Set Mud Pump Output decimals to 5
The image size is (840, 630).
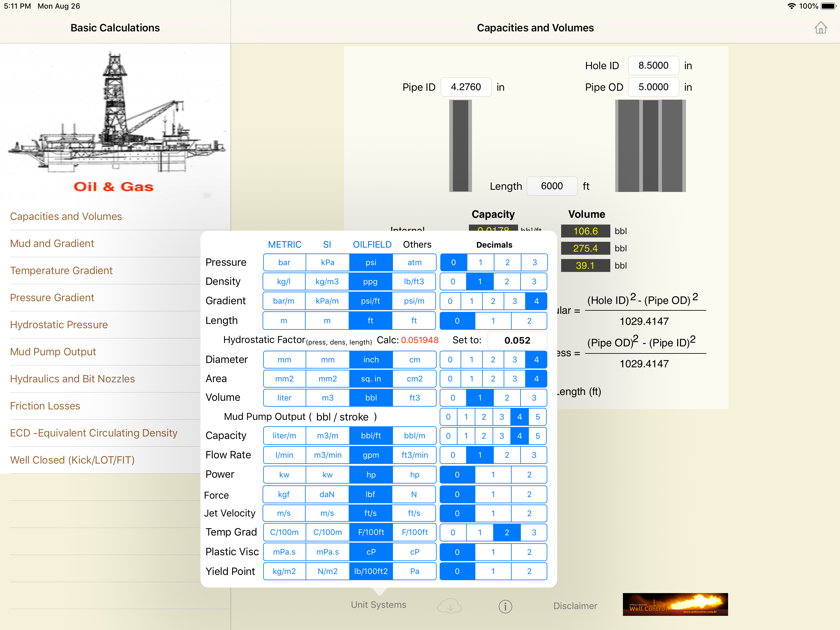pyautogui.click(x=537, y=417)
